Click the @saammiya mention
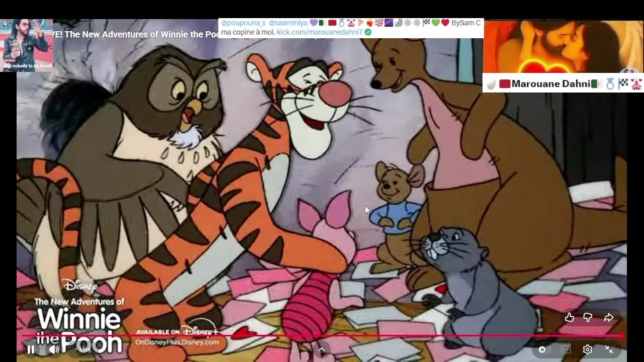Image resolution: width=644 pixels, height=362 pixels. pyautogui.click(x=288, y=23)
